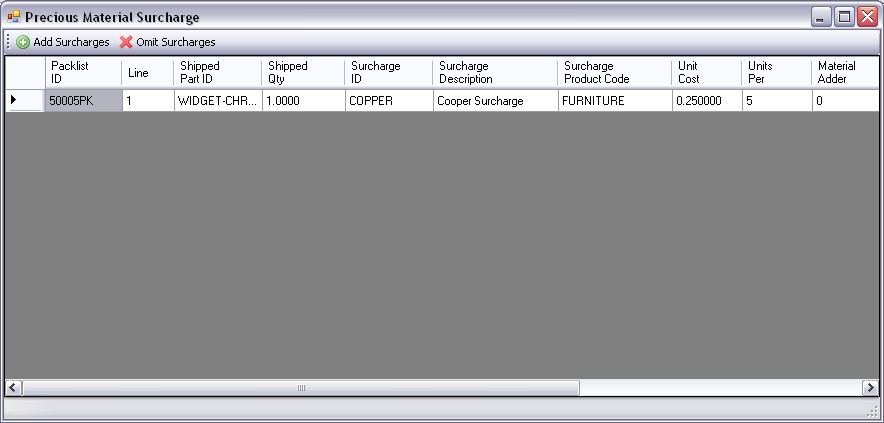This screenshot has width=884, height=423.
Task: Click the horizontal scrollbar thumb
Action: 300,387
